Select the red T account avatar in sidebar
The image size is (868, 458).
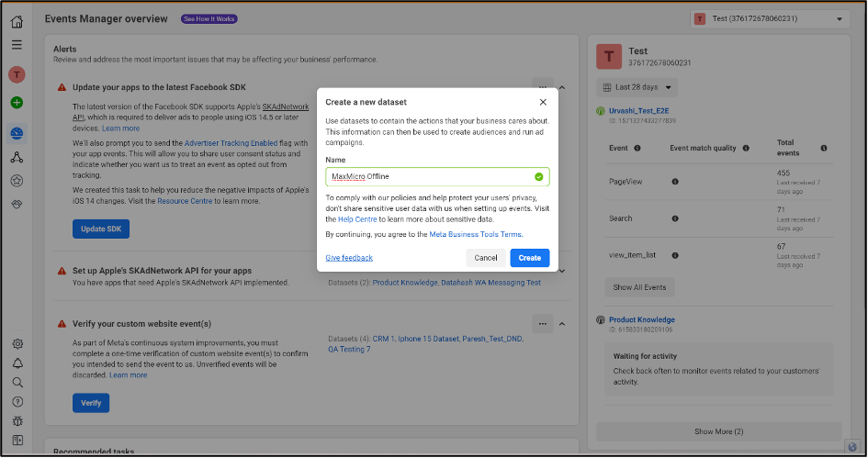pyautogui.click(x=17, y=74)
